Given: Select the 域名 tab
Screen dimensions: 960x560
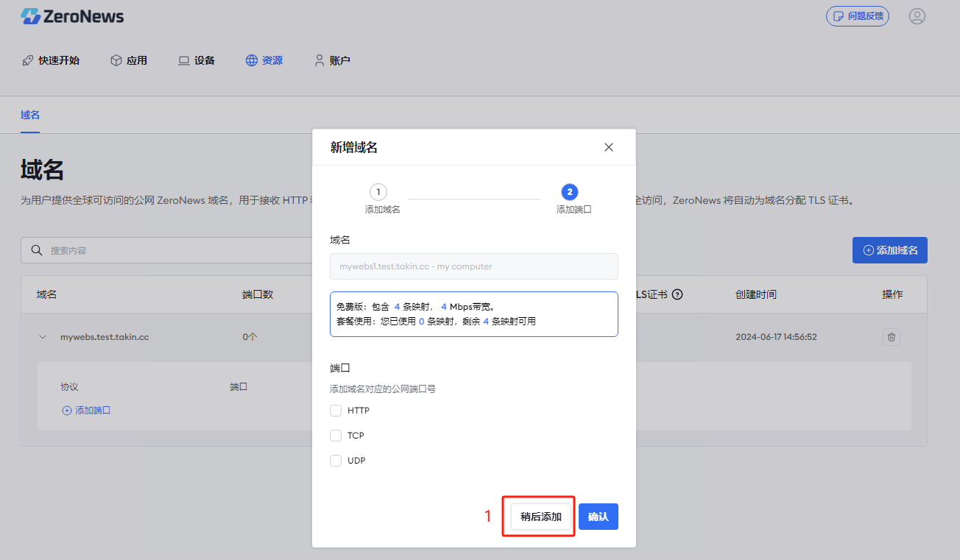Looking at the screenshot, I should (30, 115).
